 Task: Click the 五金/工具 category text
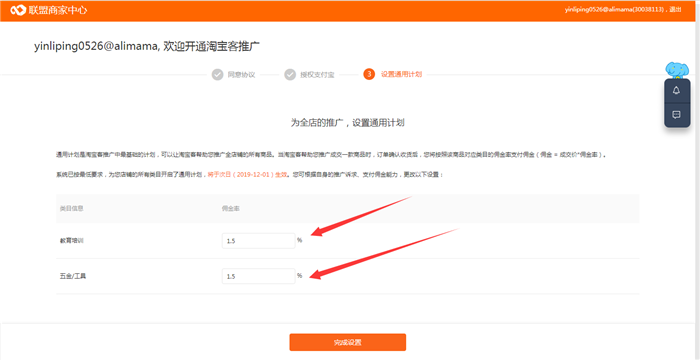pos(73,276)
